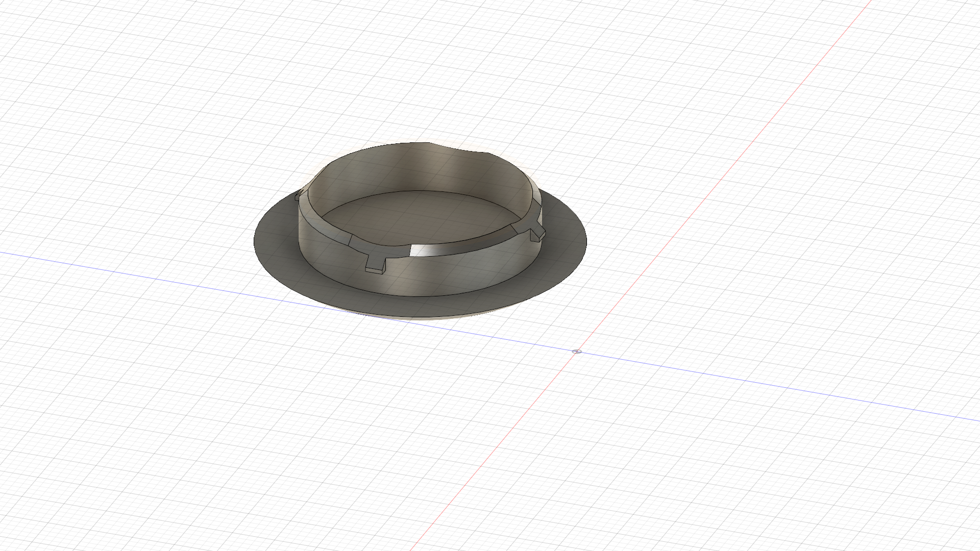The width and height of the screenshot is (980, 551).
Task: Select the right-side tab on the ring
Action: (536, 234)
